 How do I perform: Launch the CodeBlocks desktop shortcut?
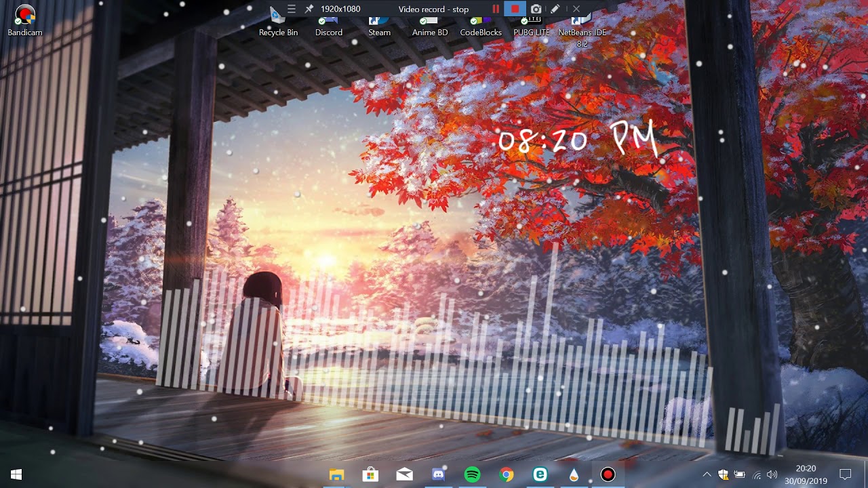pos(481,27)
